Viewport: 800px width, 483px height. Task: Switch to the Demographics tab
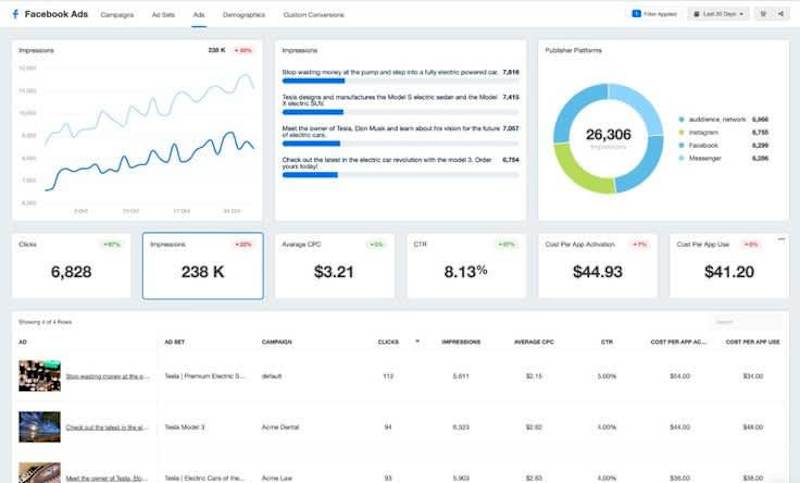tap(244, 15)
